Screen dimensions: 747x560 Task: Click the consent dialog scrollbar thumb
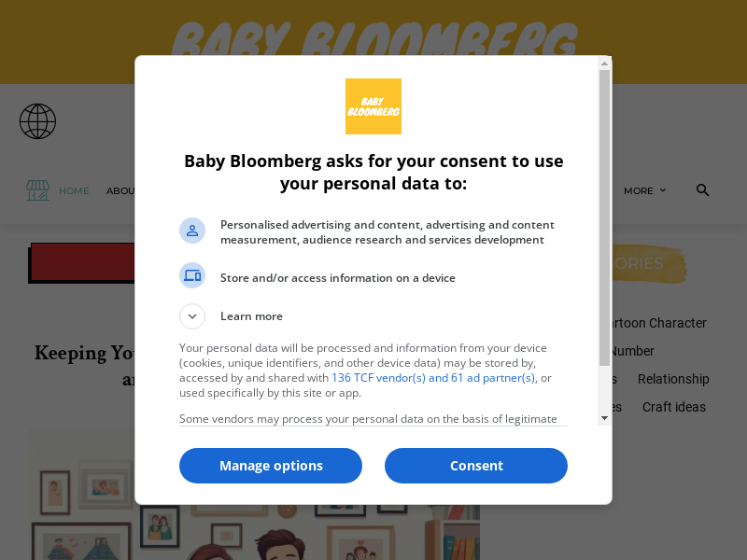pos(604,215)
